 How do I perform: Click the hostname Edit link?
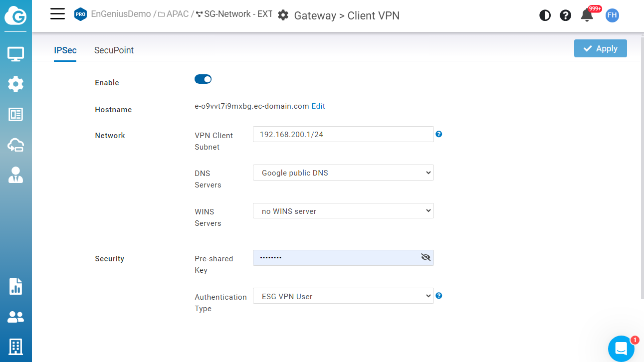(318, 106)
